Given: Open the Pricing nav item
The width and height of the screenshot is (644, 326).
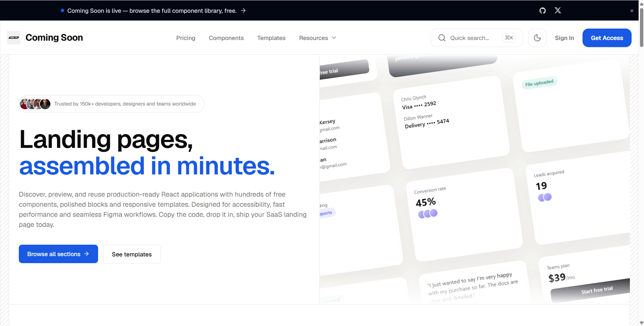Looking at the screenshot, I should point(186,38).
